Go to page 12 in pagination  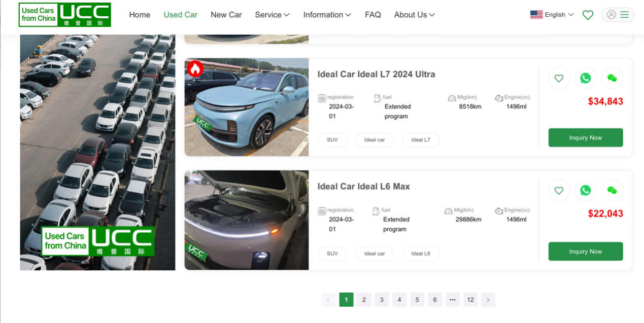tap(470, 300)
